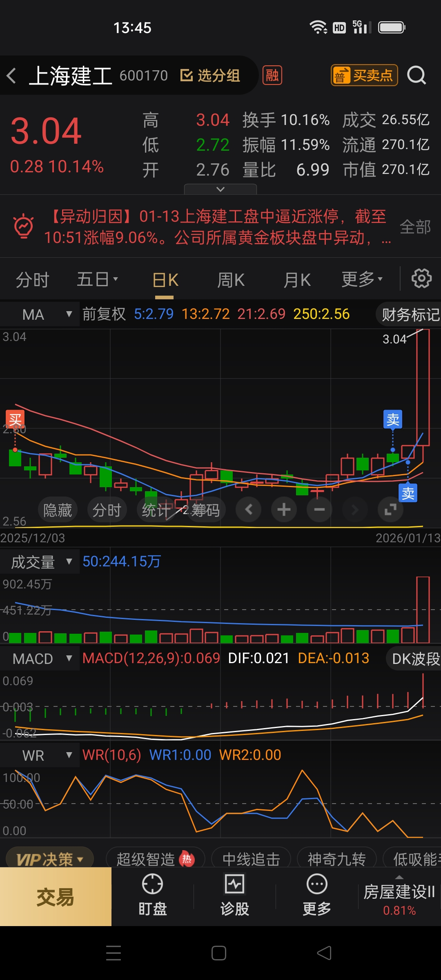Tap the 市值 270.1亿 market cap
The width and height of the screenshot is (441, 980).
(x=386, y=169)
